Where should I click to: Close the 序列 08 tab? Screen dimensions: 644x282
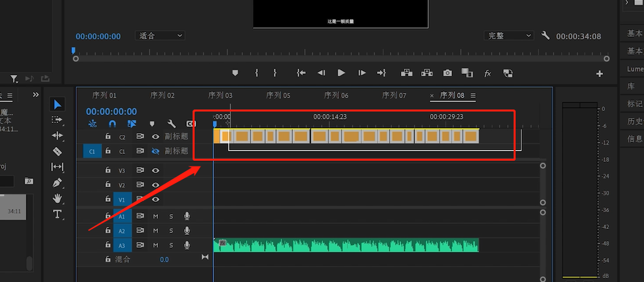pos(432,96)
